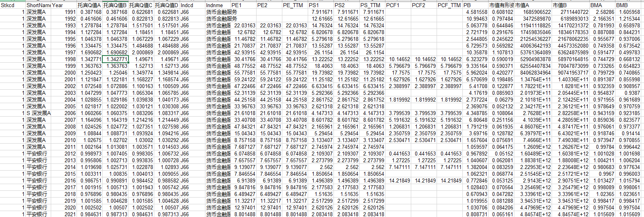
Task: Select the PS_TTM cell for year 2014
Action: tap(372, 167)
